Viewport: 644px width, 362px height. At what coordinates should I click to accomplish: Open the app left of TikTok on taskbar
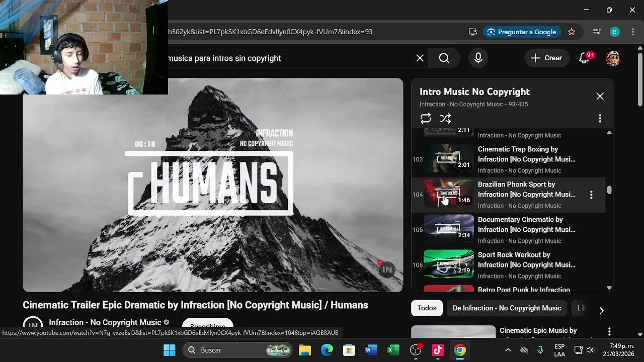click(x=416, y=350)
